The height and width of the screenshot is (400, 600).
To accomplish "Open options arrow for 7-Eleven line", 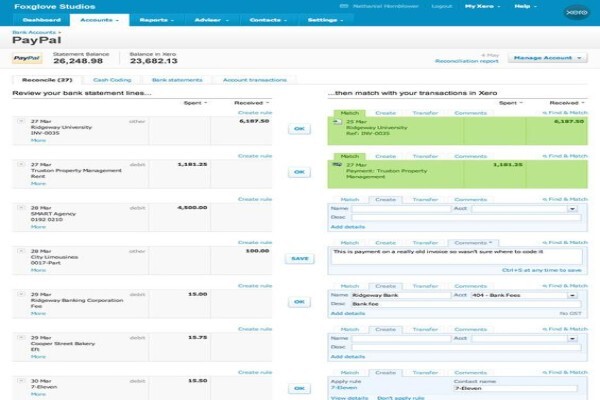I will (x=21, y=381).
